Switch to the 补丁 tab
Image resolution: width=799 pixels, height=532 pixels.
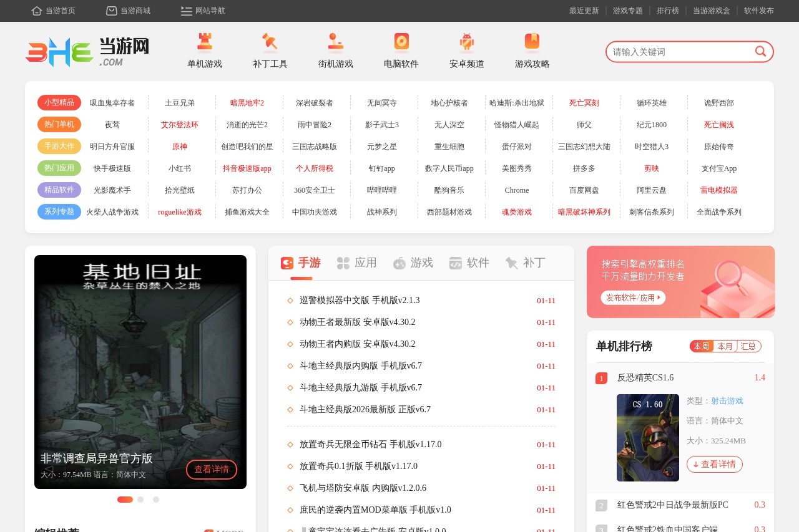526,263
